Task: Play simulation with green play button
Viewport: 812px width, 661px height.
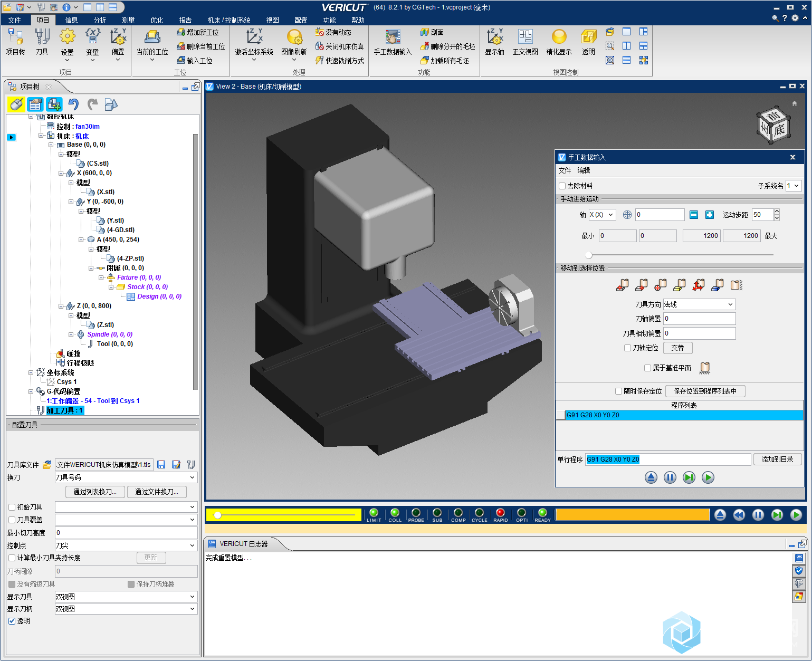Action: (796, 515)
